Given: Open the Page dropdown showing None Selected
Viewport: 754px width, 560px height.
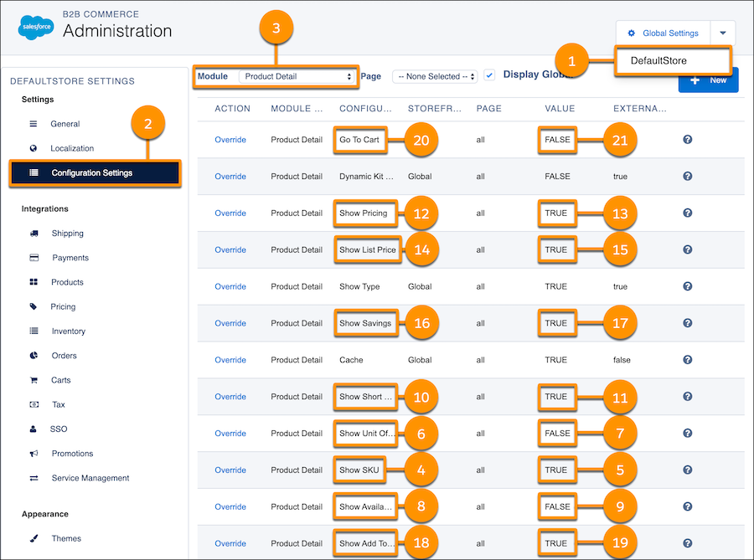Looking at the screenshot, I should tap(435, 76).
